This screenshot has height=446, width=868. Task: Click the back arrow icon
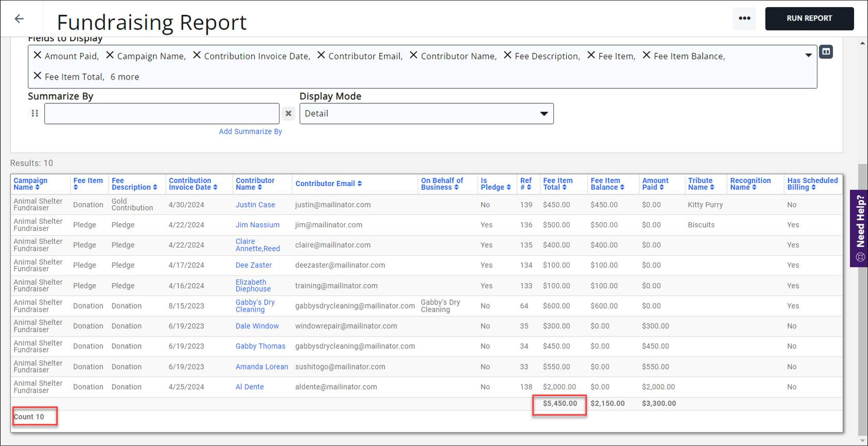tap(20, 19)
